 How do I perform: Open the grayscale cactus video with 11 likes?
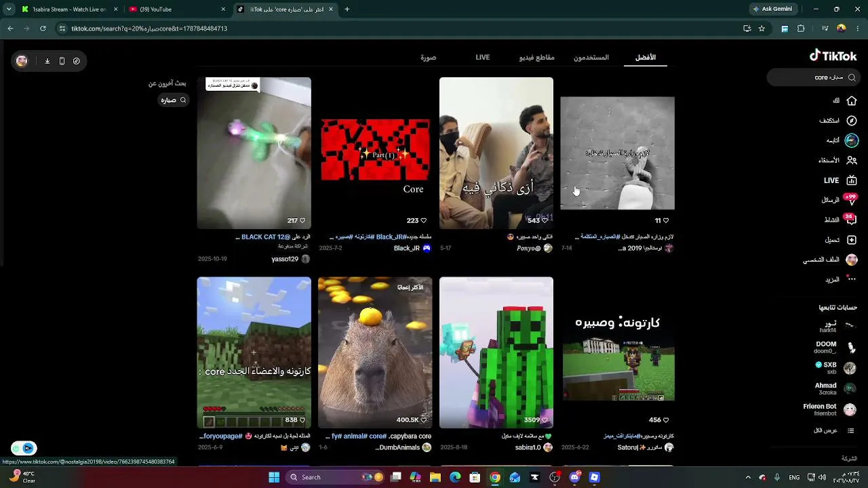(x=618, y=153)
